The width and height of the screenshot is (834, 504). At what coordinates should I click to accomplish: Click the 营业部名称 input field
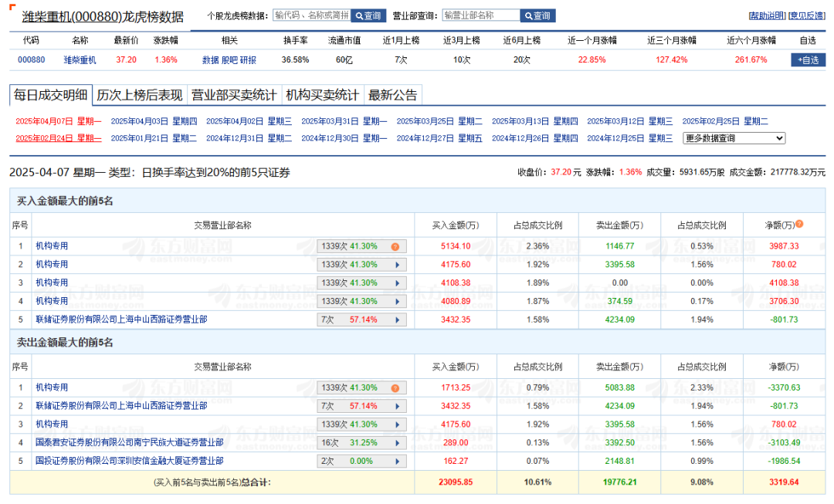(480, 15)
